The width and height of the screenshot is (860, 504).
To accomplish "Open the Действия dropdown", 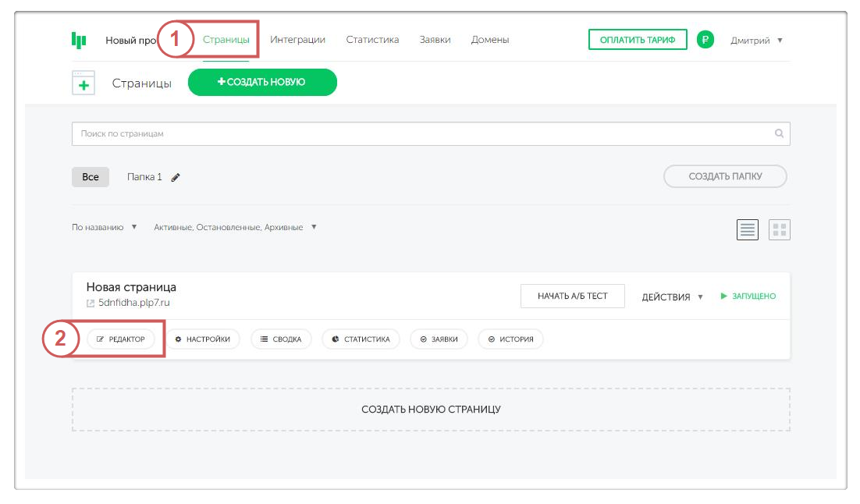I will click(x=672, y=296).
